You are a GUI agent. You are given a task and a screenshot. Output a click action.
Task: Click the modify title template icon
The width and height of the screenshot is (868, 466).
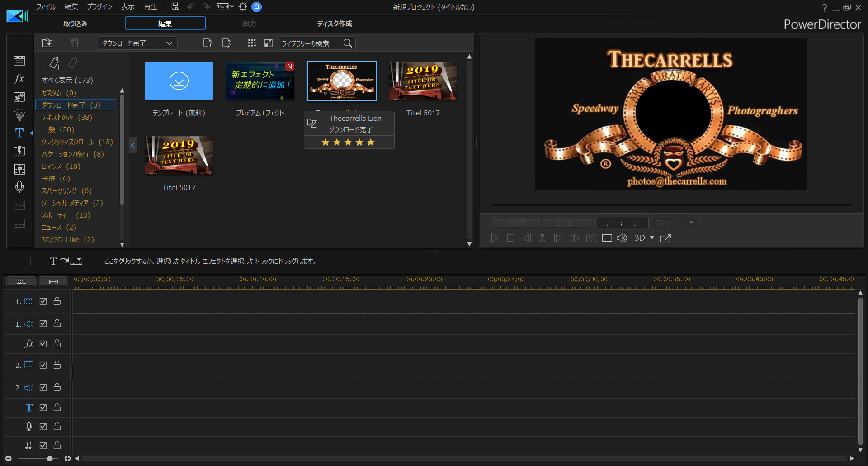tap(227, 43)
